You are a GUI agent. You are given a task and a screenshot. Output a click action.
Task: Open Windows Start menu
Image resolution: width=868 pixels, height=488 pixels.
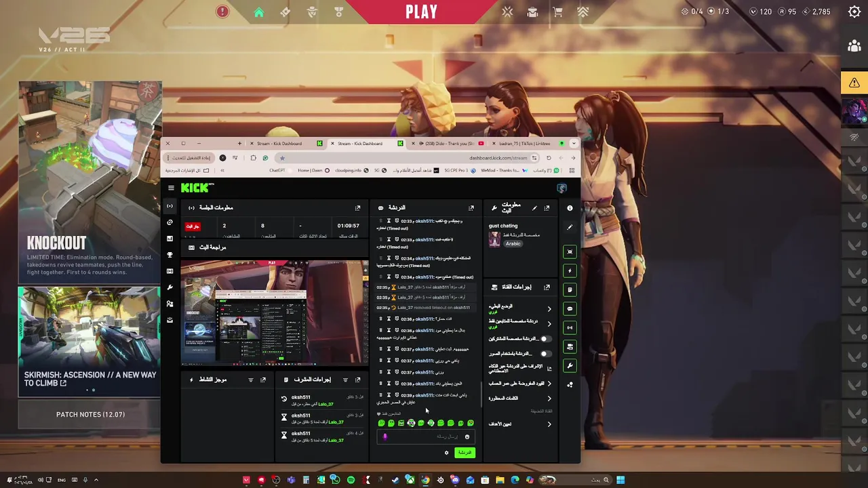[x=620, y=480]
